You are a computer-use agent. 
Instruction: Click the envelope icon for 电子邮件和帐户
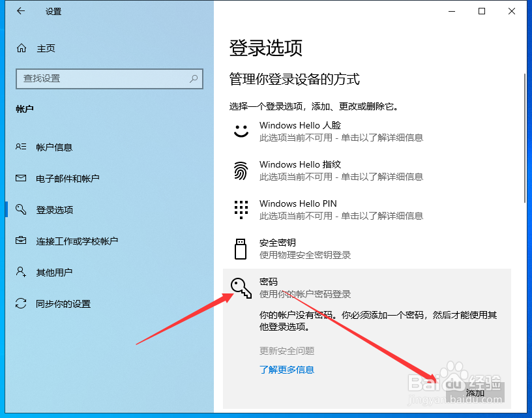(21, 178)
